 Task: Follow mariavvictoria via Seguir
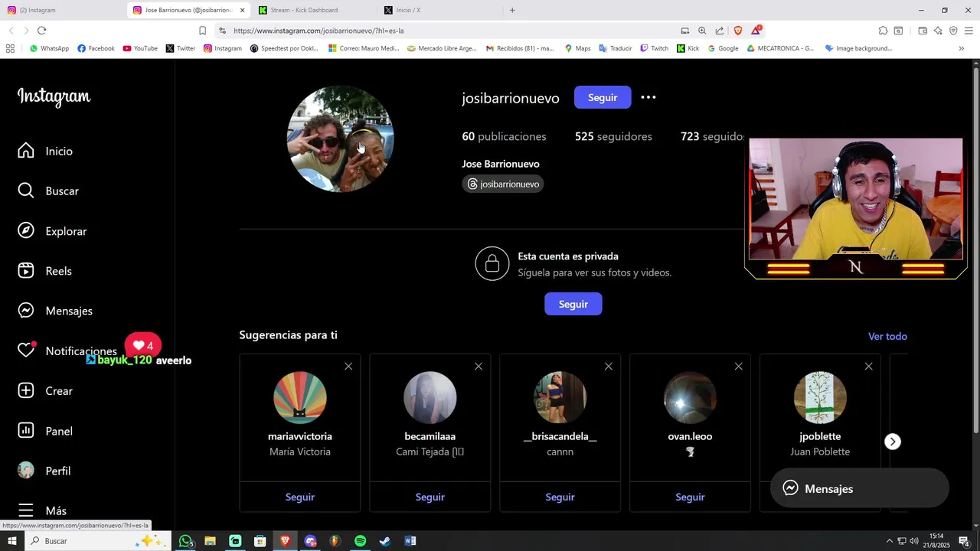[300, 497]
